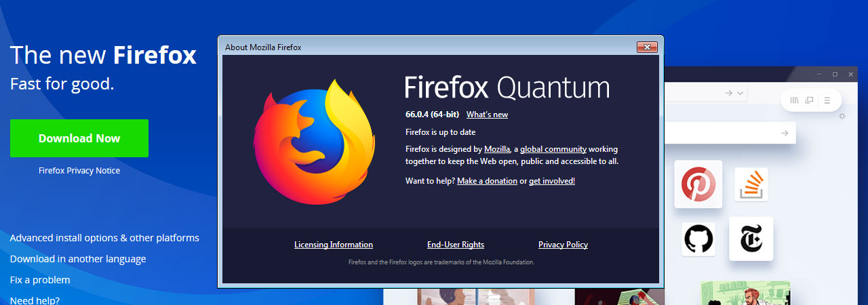Expand the address bar dropdown chevron
This screenshot has height=305, width=868.
click(x=741, y=93)
